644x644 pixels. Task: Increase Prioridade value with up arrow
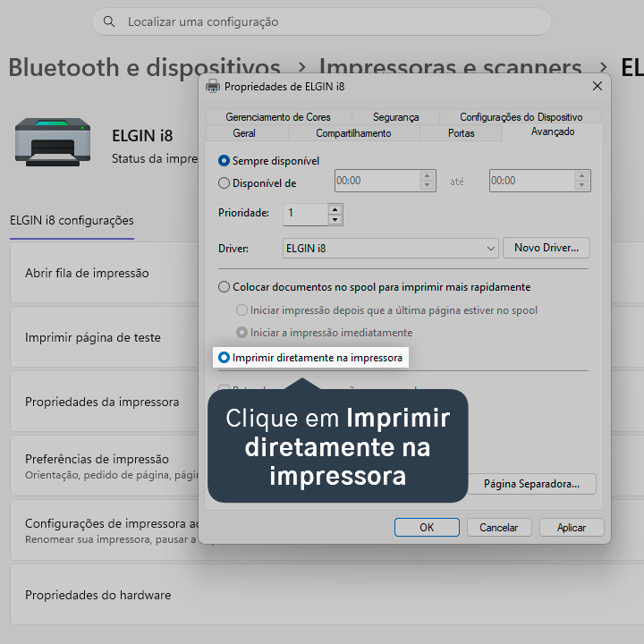[335, 209]
